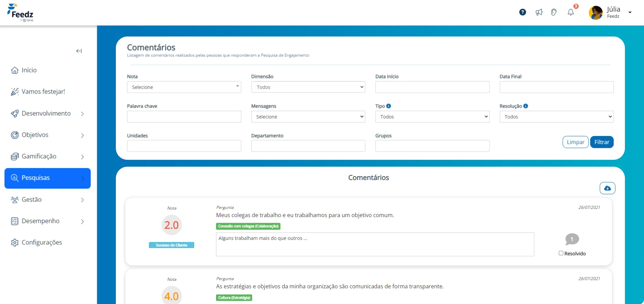Click the comment box 'Alguns trabalham mais do que outros'
644x304 pixels.
coord(375,244)
